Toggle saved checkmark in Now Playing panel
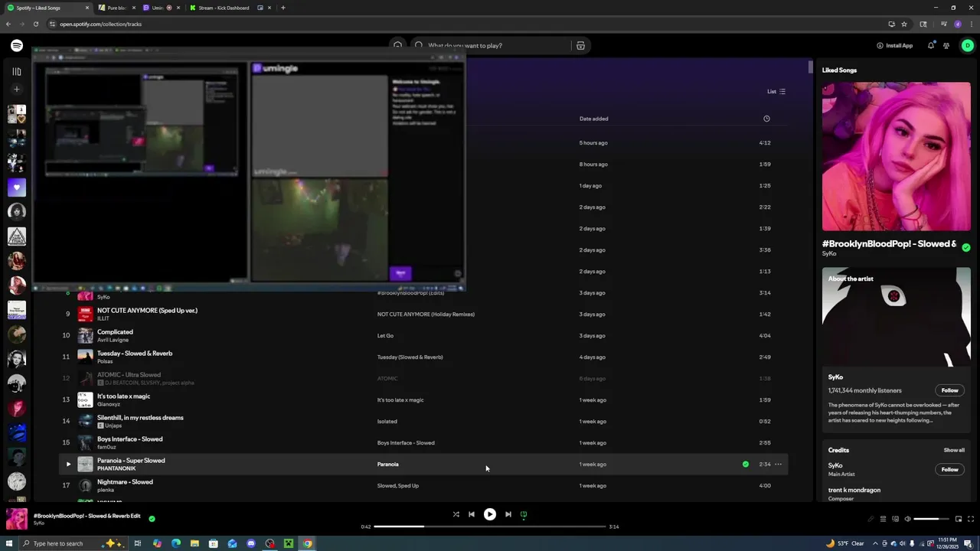Image resolution: width=980 pixels, height=551 pixels. (966, 248)
